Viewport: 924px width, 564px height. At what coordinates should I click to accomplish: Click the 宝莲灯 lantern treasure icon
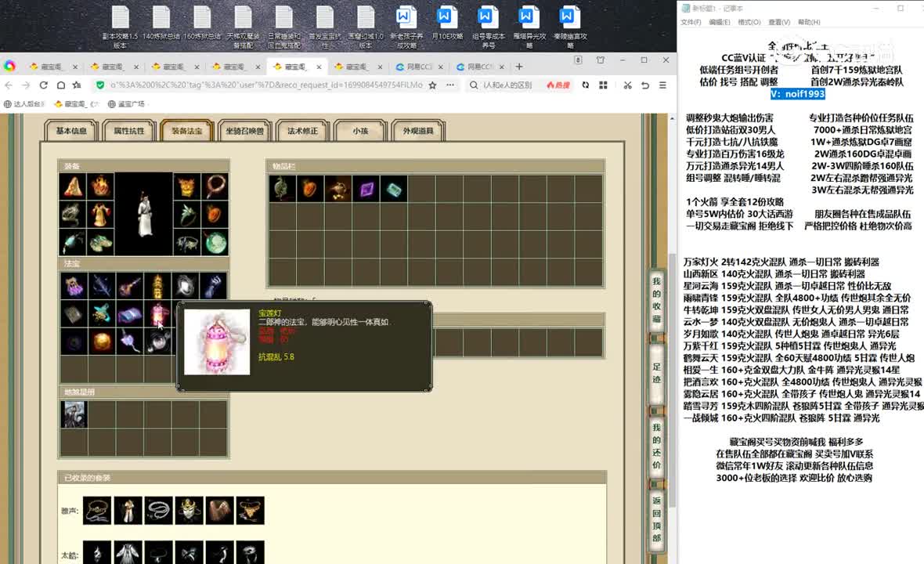click(157, 313)
